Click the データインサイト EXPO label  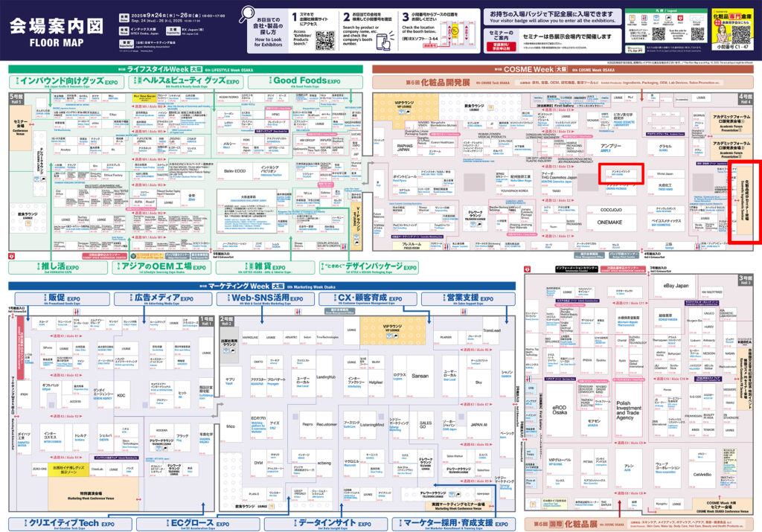click(326, 524)
